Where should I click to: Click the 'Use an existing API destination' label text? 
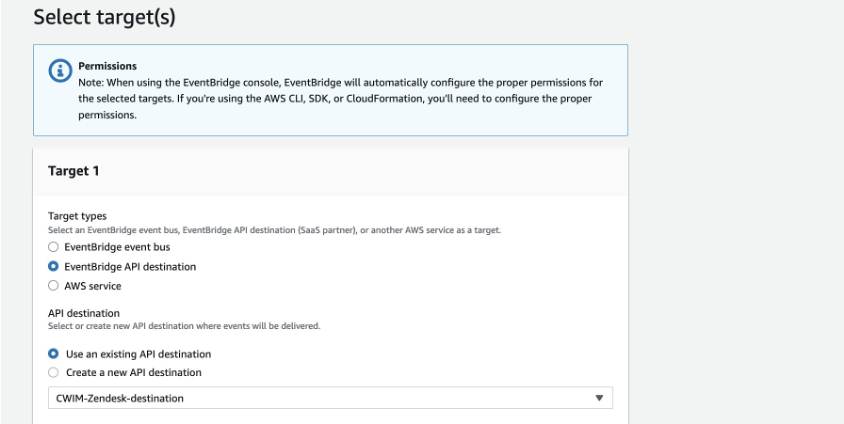click(137, 354)
